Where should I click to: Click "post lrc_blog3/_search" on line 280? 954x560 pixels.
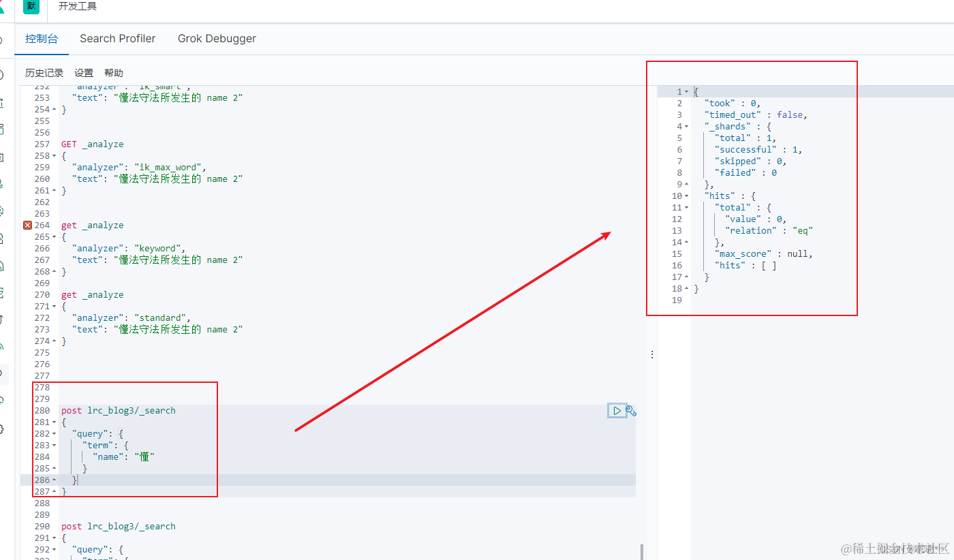pos(119,411)
